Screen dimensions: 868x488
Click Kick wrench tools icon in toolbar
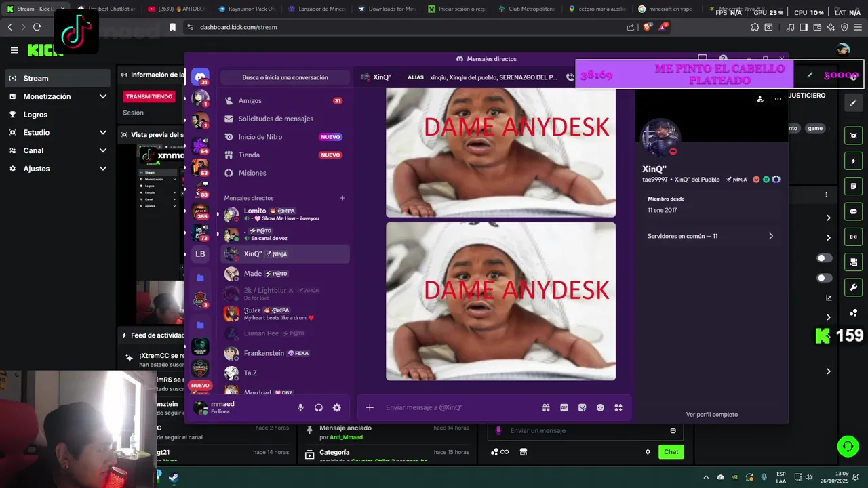[x=854, y=287]
